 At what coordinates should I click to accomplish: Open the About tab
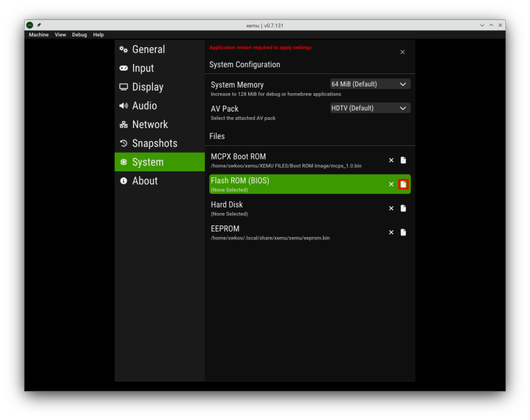point(160,181)
